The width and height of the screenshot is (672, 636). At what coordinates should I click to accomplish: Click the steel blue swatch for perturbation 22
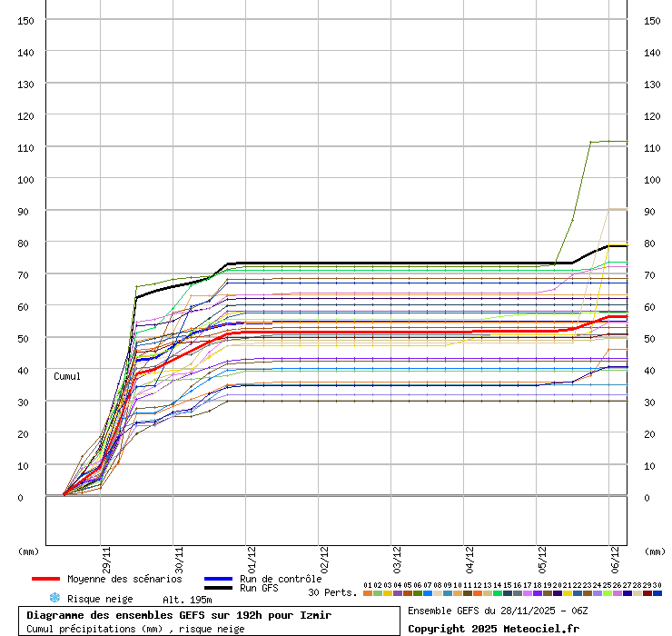click(x=578, y=593)
